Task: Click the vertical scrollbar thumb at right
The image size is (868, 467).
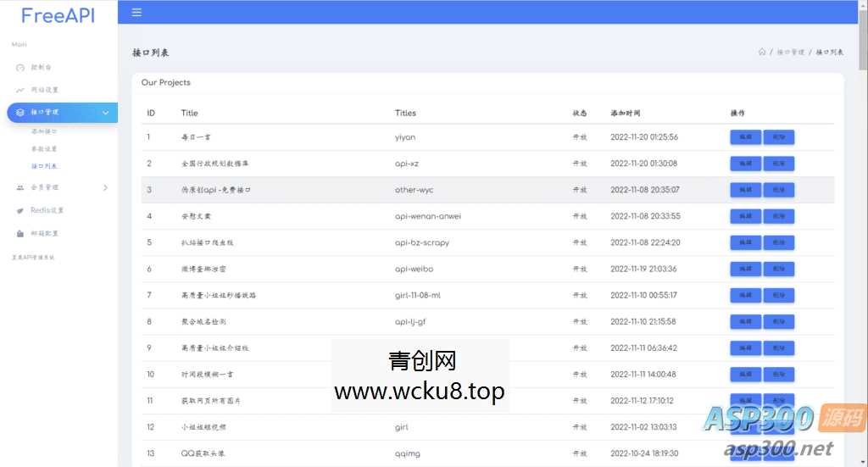Action: 863,39
